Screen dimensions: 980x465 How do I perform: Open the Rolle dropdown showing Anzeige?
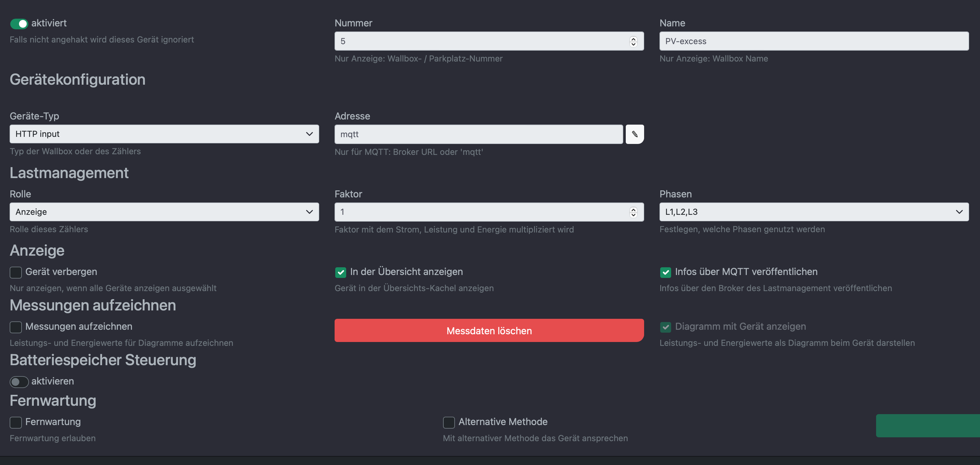point(164,212)
